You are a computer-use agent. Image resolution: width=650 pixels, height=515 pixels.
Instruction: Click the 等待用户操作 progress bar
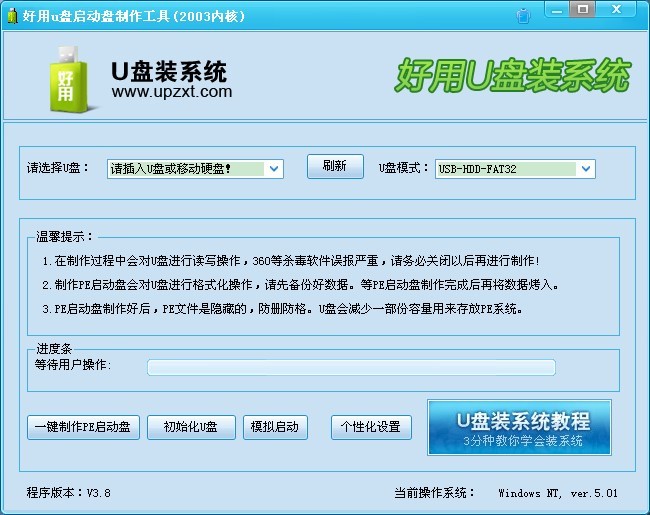[x=351, y=367]
